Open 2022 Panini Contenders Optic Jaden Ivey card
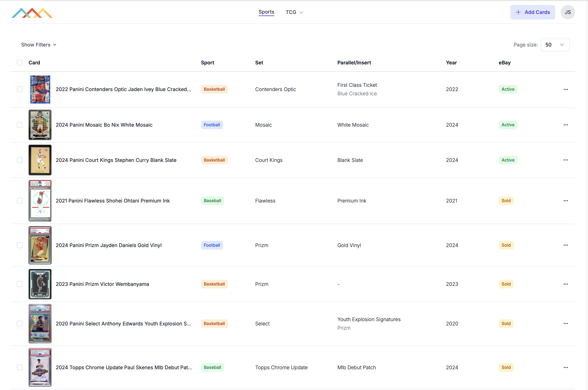The width and height of the screenshot is (588, 390). click(123, 89)
